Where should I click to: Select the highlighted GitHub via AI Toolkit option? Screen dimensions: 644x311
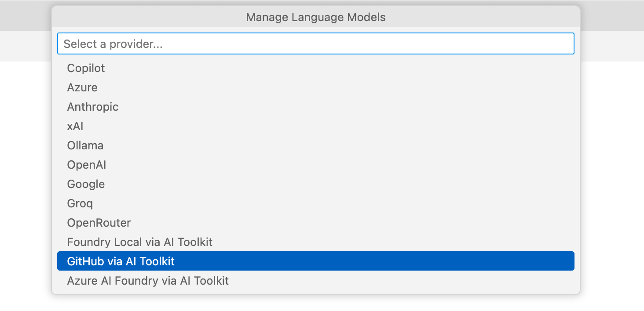click(x=121, y=261)
